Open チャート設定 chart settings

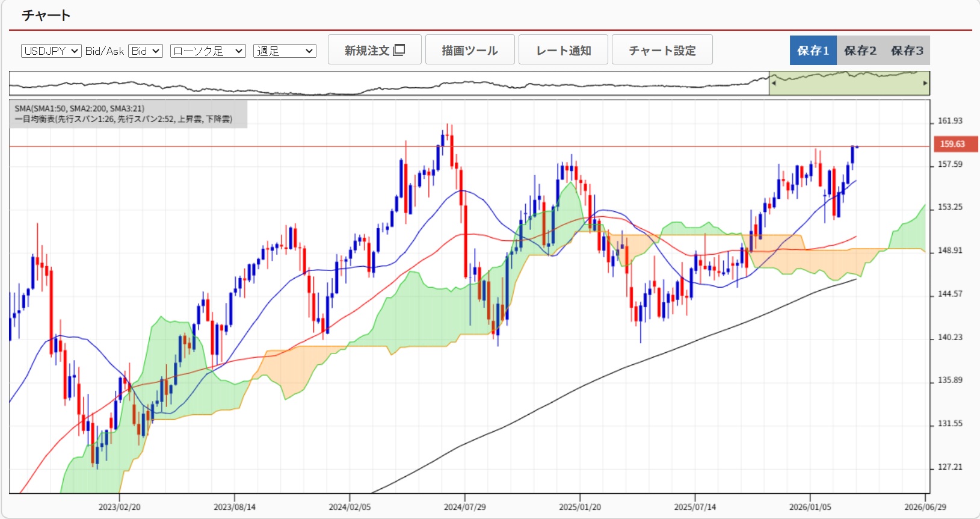(662, 50)
